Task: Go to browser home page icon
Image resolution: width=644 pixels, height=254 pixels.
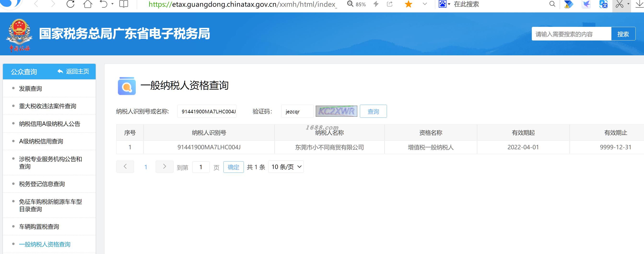Action: [88, 4]
